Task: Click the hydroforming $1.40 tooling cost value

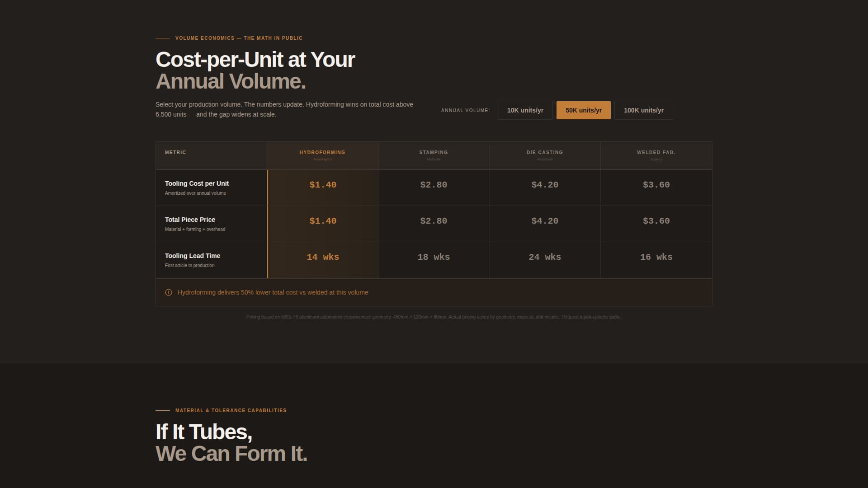Action: (x=322, y=184)
